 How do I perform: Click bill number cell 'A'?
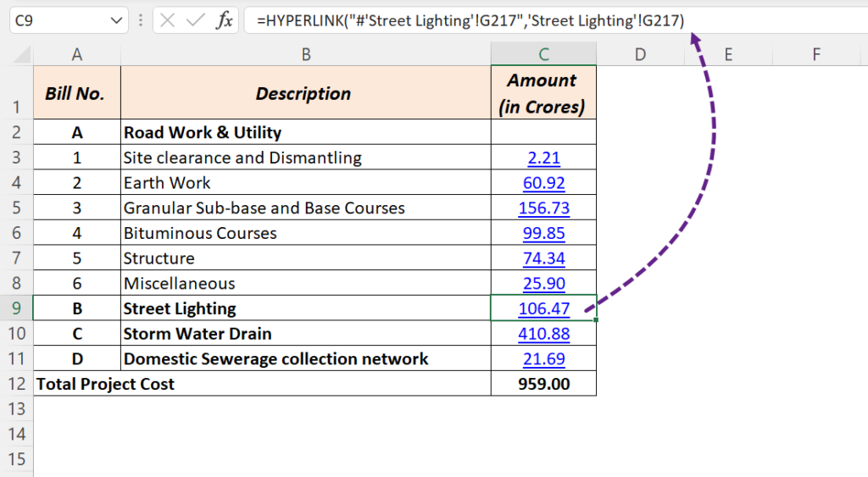77,132
